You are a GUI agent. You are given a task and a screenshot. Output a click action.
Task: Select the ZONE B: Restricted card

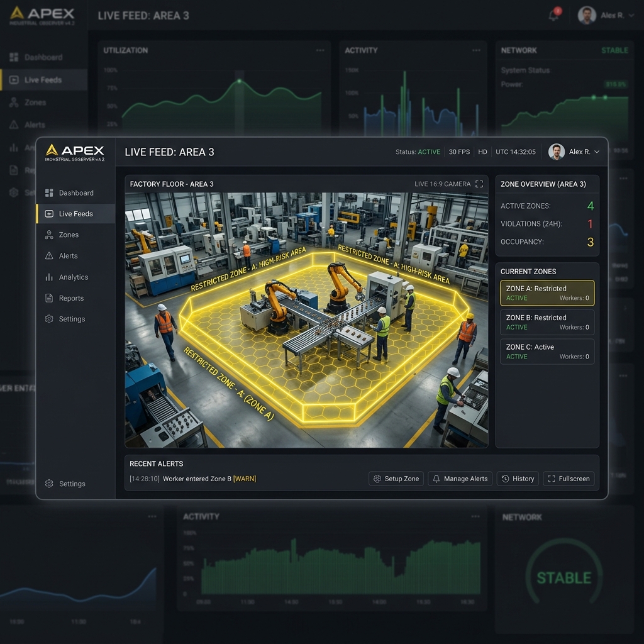(547, 322)
